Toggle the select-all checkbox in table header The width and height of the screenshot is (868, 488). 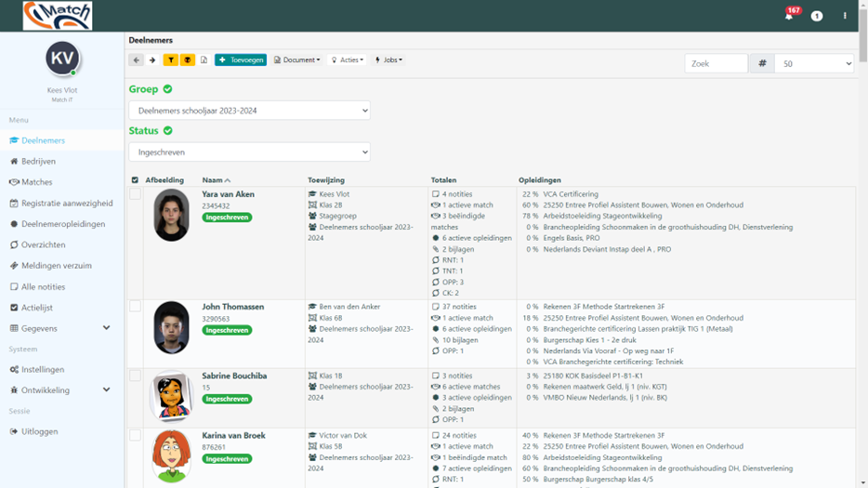pyautogui.click(x=135, y=180)
